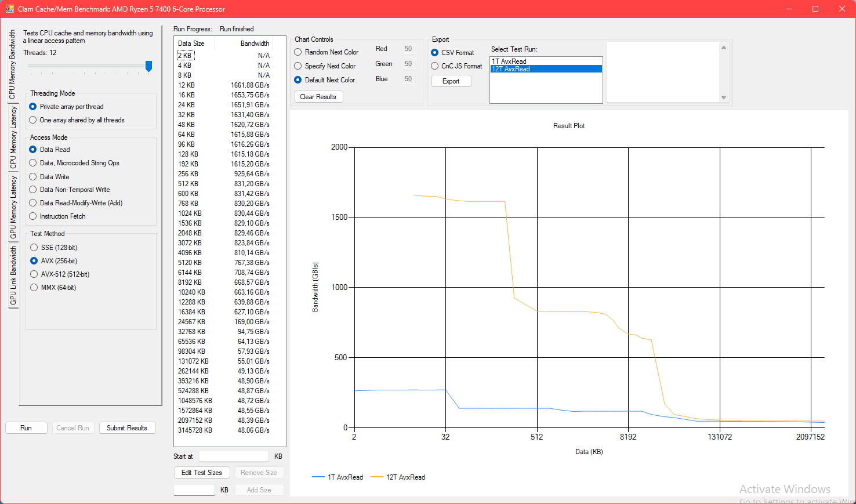Click the Export button
856x504 pixels.
451,81
